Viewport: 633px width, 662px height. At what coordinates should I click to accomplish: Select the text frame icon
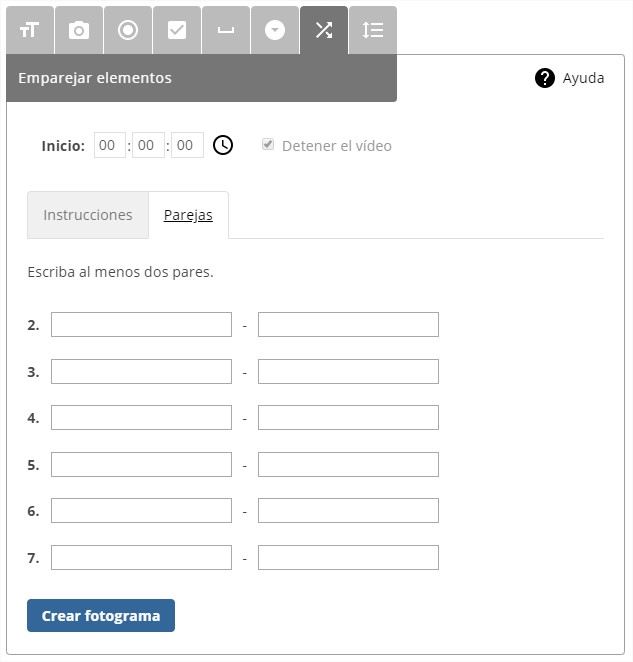tap(29, 30)
